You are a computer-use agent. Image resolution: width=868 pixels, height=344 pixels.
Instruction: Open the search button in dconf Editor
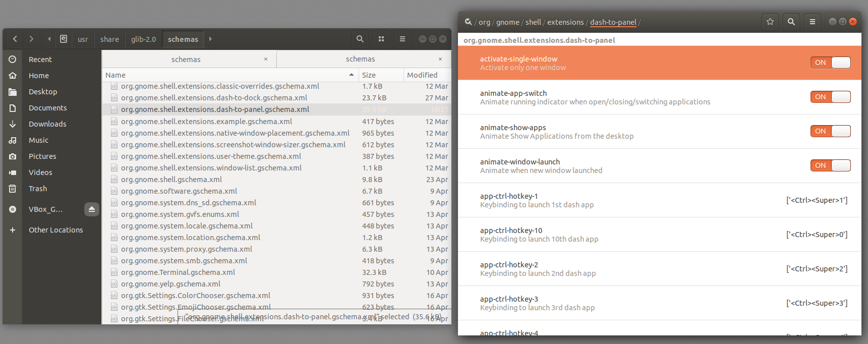[791, 22]
